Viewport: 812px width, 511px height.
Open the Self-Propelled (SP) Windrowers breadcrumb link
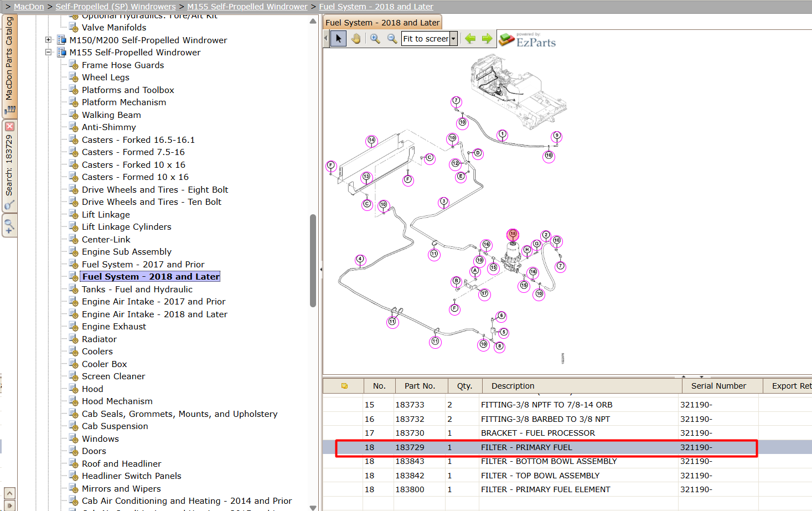point(116,7)
